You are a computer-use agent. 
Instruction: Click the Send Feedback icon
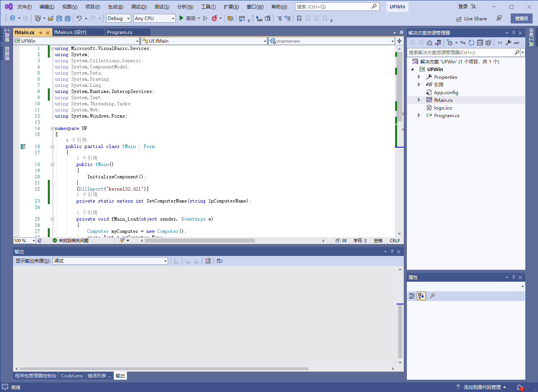499,18
